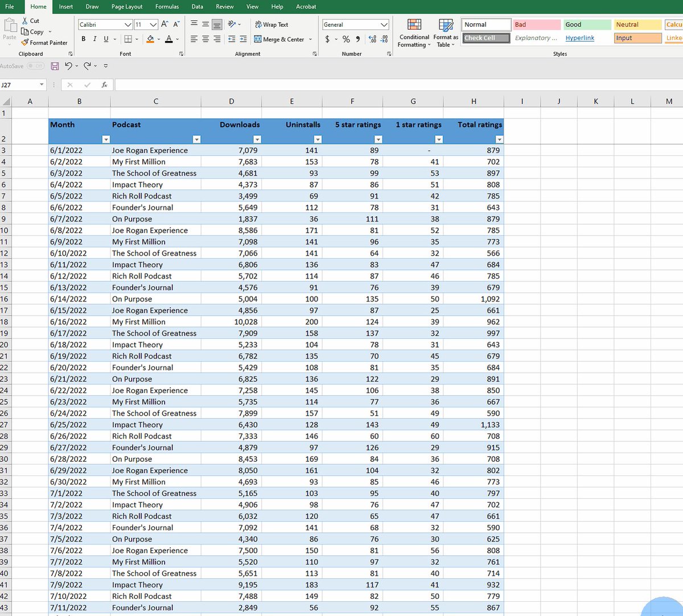Apply the Borders grid icon

[128, 39]
